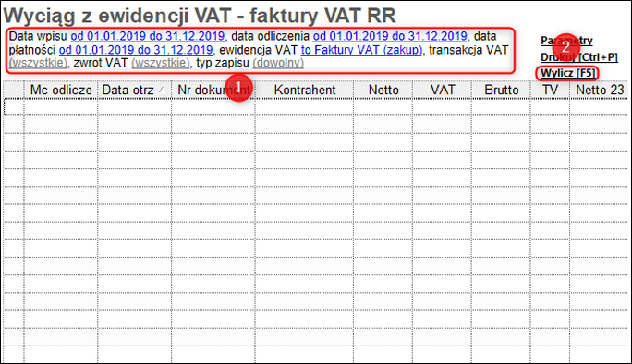Change ewidencja VAT 'to Faktury VAT (zakup)' link
632x364 pixels.
point(361,50)
